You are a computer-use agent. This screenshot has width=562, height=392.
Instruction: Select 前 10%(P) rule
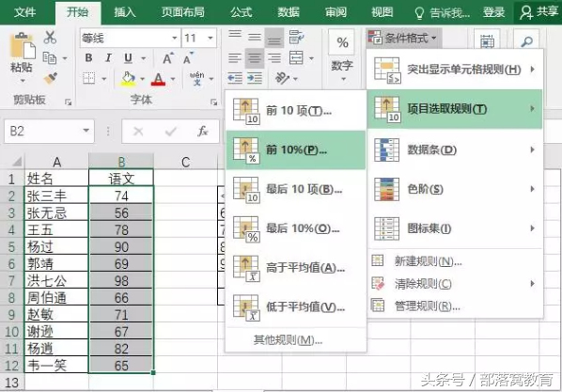pyautogui.click(x=296, y=149)
